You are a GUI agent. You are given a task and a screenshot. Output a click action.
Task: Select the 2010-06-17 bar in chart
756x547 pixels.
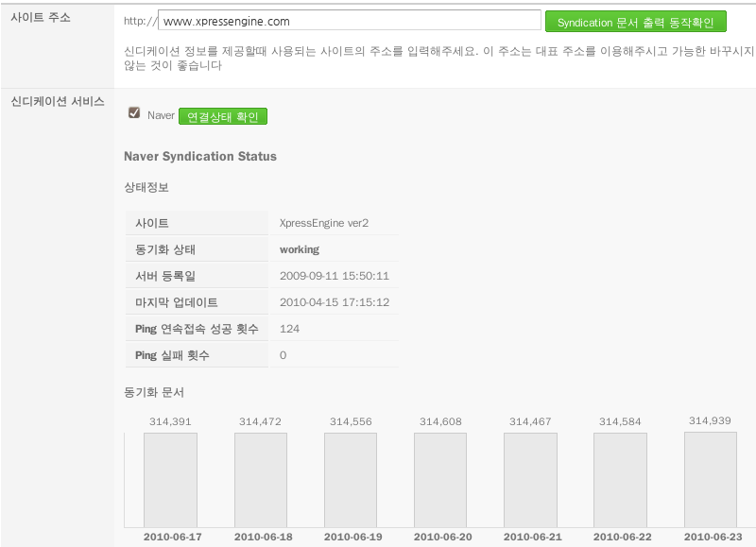[x=170, y=479]
